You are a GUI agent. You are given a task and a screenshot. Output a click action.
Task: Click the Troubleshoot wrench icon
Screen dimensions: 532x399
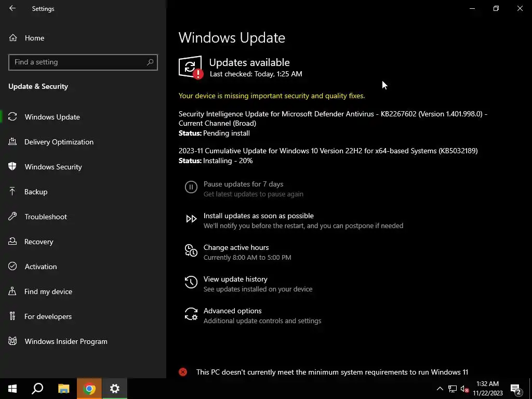click(12, 216)
